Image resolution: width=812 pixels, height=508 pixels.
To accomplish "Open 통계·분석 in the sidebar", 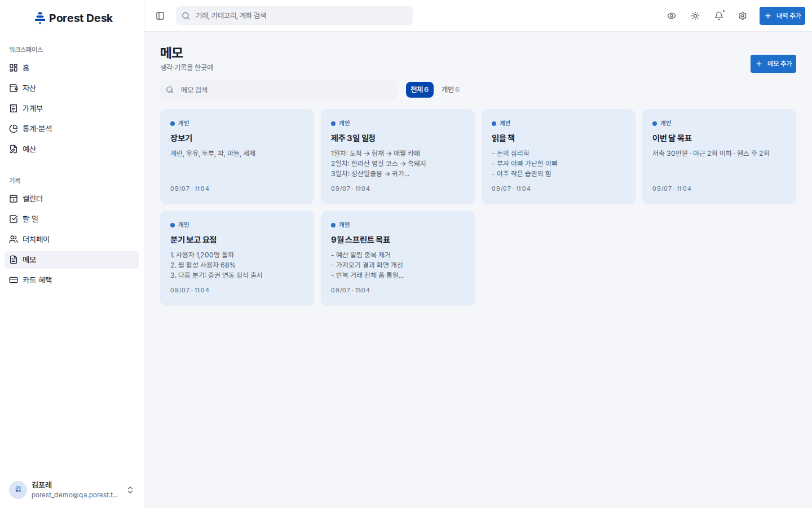I will (x=72, y=129).
